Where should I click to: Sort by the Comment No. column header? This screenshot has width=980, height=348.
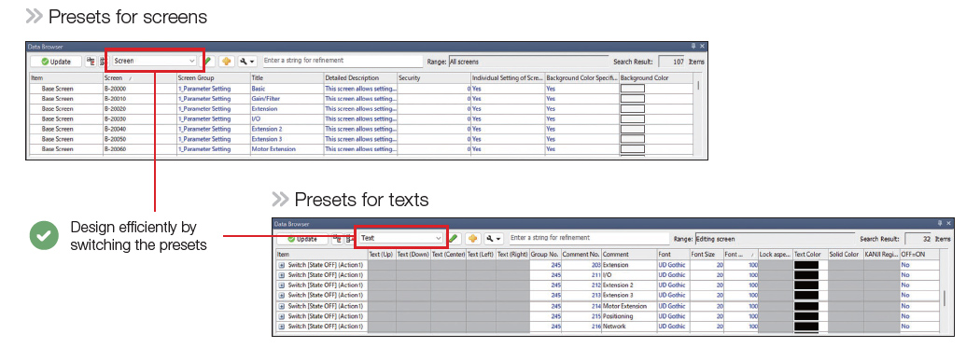581,255
